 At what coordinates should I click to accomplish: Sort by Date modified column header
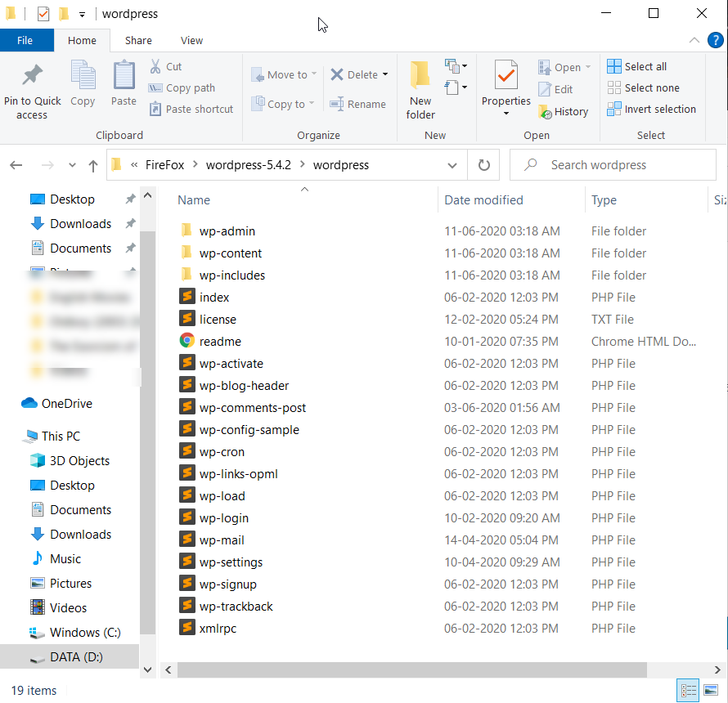(x=483, y=200)
